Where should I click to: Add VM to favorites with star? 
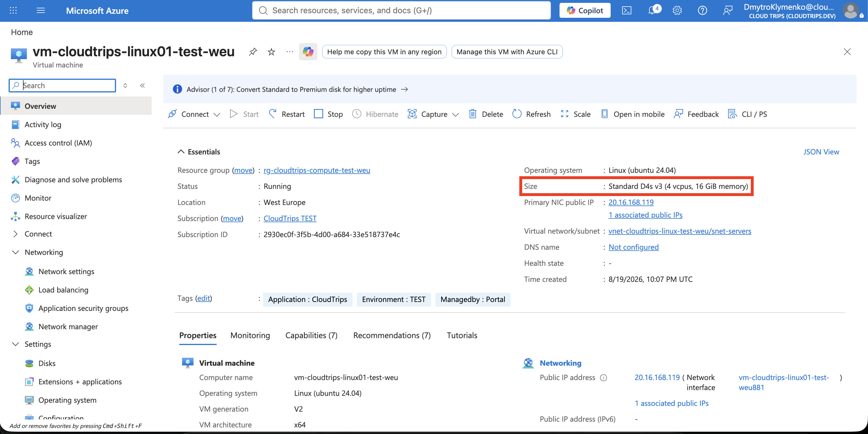point(271,52)
